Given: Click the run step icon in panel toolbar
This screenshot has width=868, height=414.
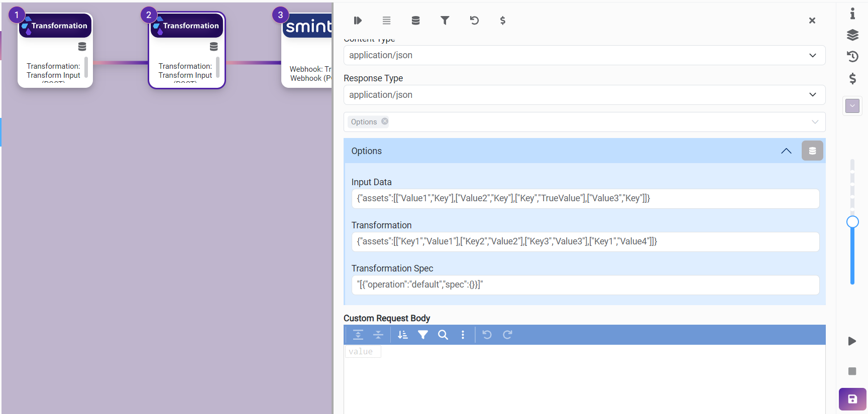Looking at the screenshot, I should pyautogui.click(x=357, y=21).
